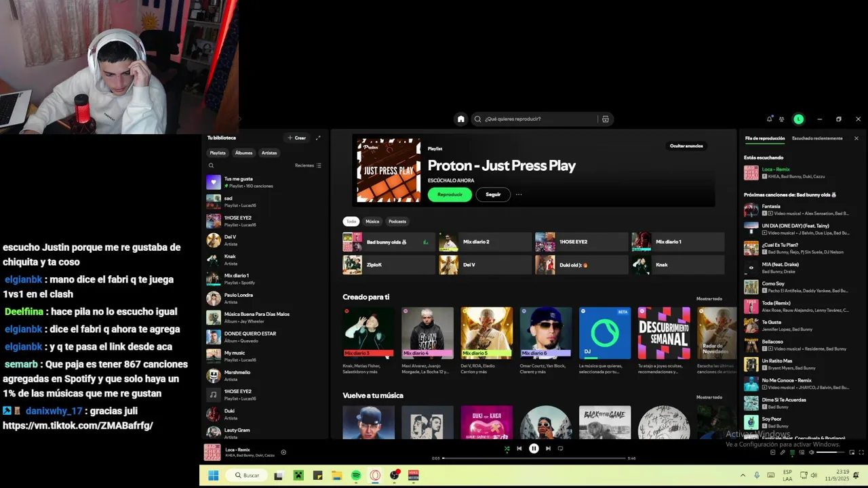Click Windows taskbar Buscar search box

[247, 476]
